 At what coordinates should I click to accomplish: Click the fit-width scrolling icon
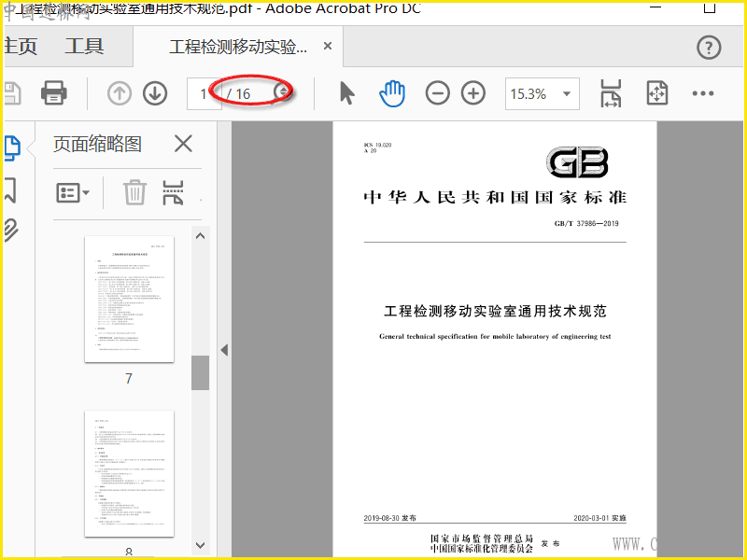611,92
